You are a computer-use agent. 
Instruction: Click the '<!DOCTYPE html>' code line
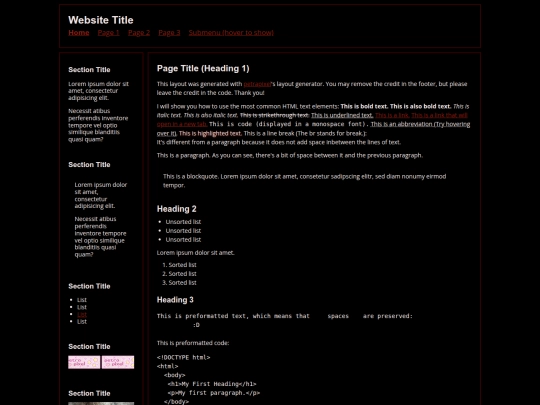(183, 358)
